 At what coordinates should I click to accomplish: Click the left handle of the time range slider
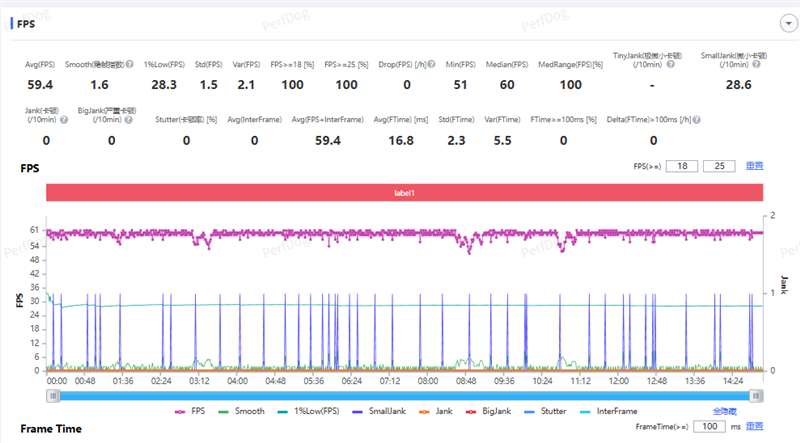pyautogui.click(x=55, y=395)
